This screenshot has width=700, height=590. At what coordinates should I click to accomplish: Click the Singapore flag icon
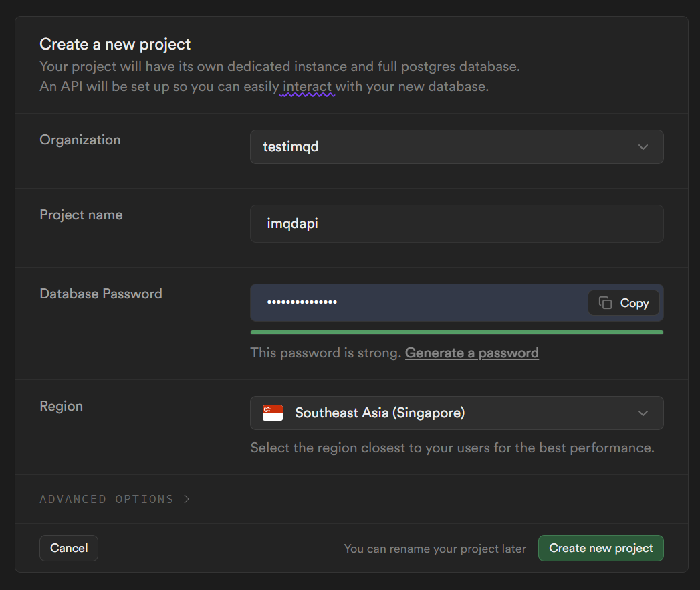tap(273, 413)
